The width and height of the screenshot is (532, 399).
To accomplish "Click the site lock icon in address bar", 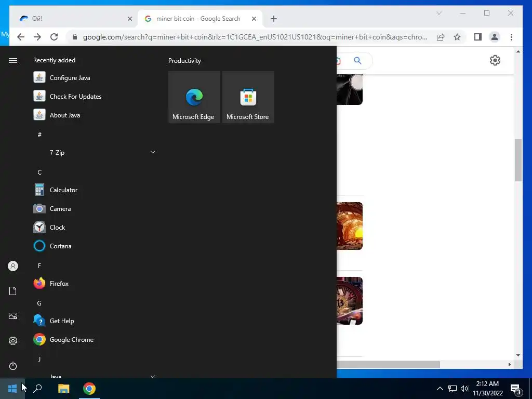I will tap(75, 37).
